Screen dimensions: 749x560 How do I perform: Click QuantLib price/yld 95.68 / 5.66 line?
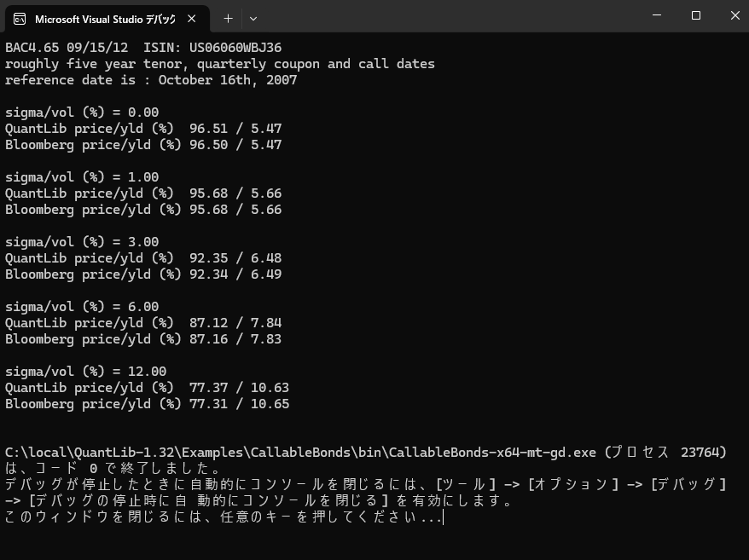[143, 193]
